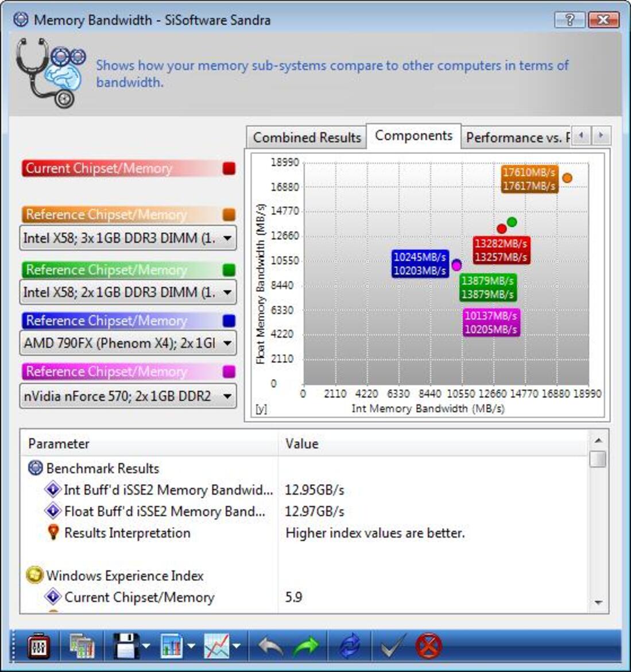Screen dimensions: 631x672
Task: Click the Int Memory Bandwidth (MB/s) axis label
Action: tap(428, 408)
